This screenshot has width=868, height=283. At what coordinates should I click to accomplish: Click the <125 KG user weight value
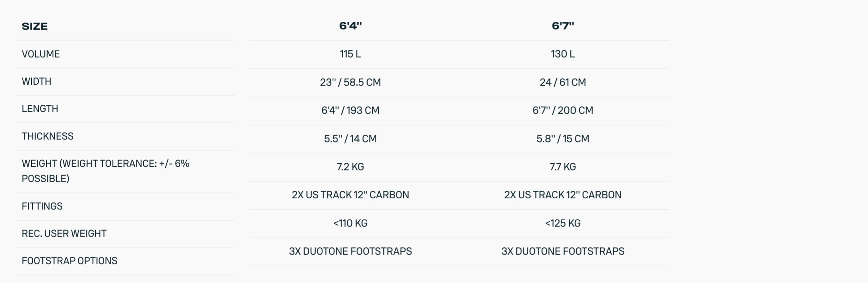tap(563, 223)
